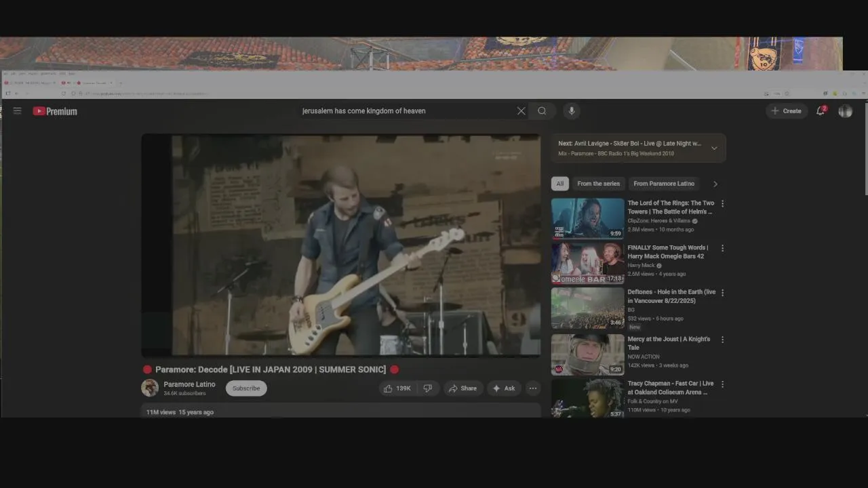Open options for Deftones video

[x=722, y=293]
